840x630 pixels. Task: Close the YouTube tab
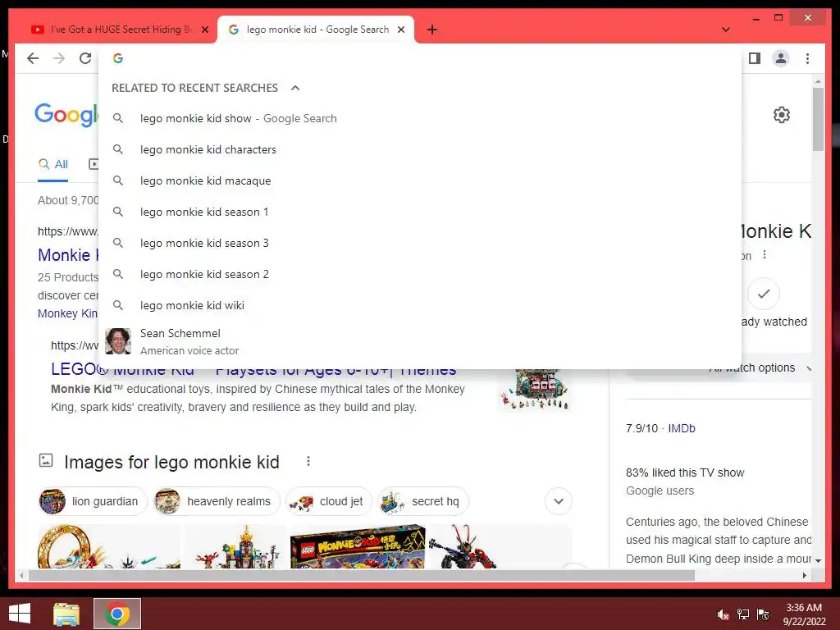click(204, 30)
